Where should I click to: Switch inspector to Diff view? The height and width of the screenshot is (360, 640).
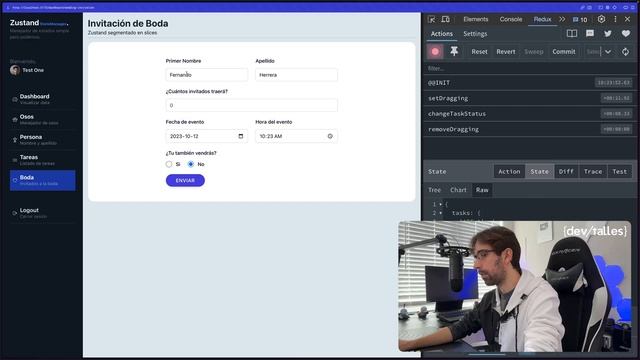click(x=566, y=171)
